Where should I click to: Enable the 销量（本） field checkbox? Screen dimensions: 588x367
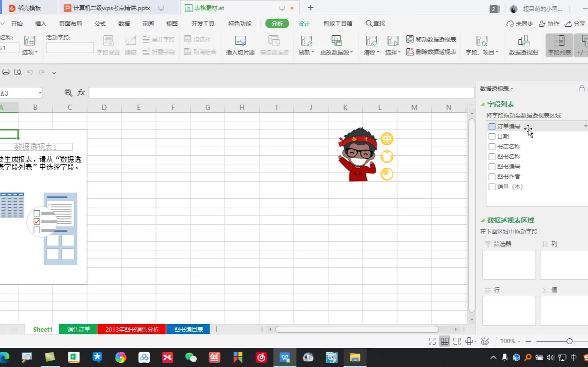click(x=492, y=187)
